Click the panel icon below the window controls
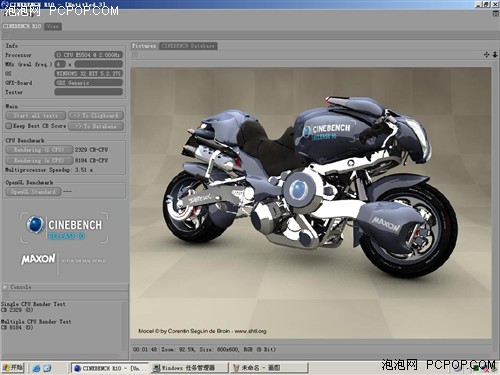 (x=495, y=14)
